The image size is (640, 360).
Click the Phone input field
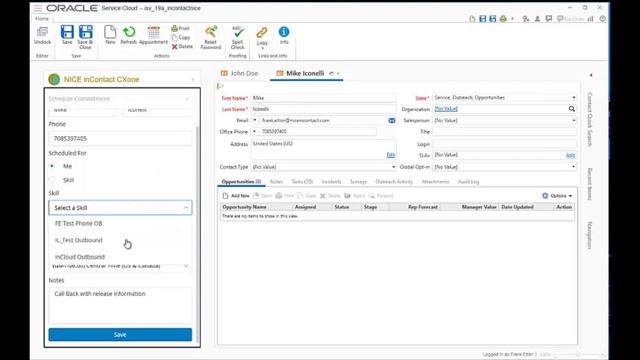point(120,138)
